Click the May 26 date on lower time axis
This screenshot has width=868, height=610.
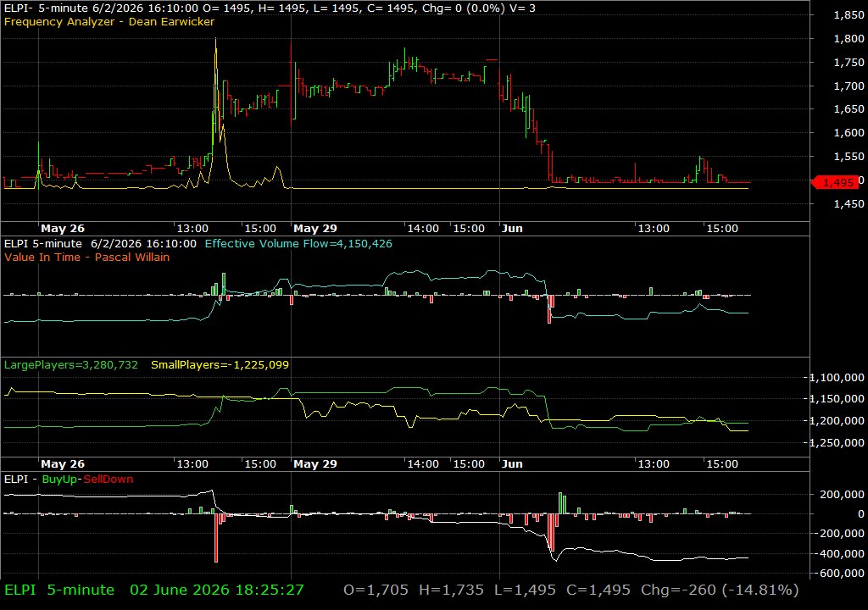(x=63, y=464)
